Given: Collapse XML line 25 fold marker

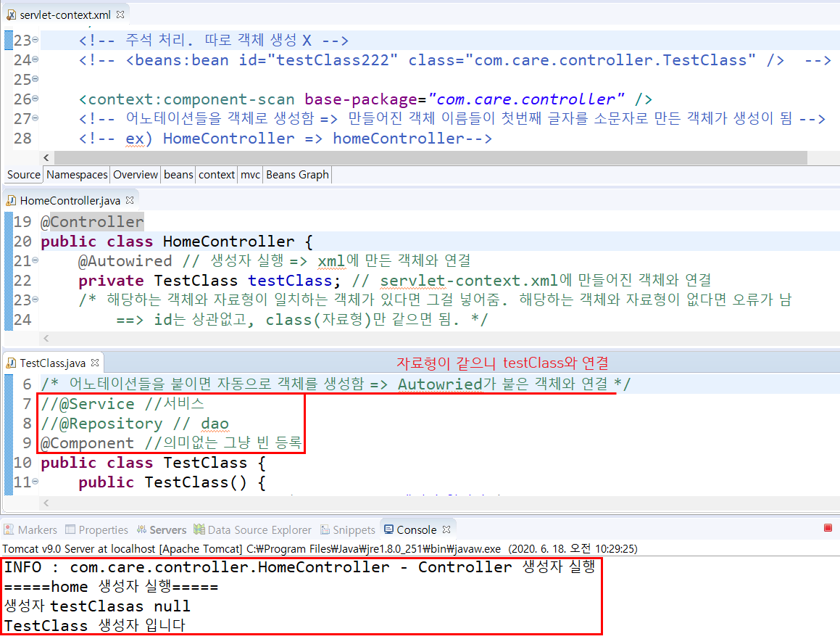Looking at the screenshot, I should tap(36, 79).
